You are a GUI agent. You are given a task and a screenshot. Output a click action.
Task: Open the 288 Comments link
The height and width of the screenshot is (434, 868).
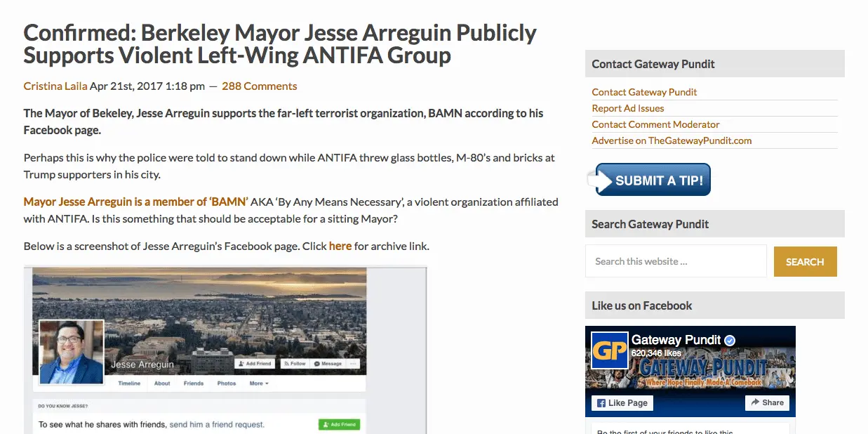point(259,86)
